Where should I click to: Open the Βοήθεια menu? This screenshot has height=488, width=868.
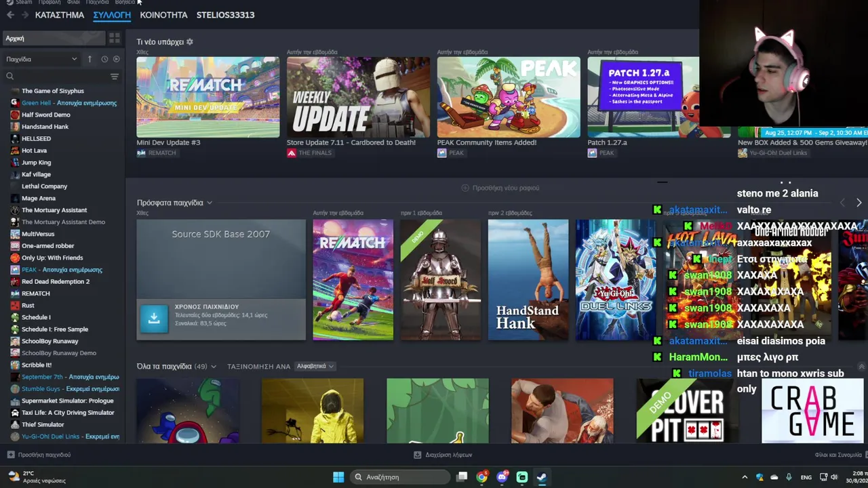[125, 2]
